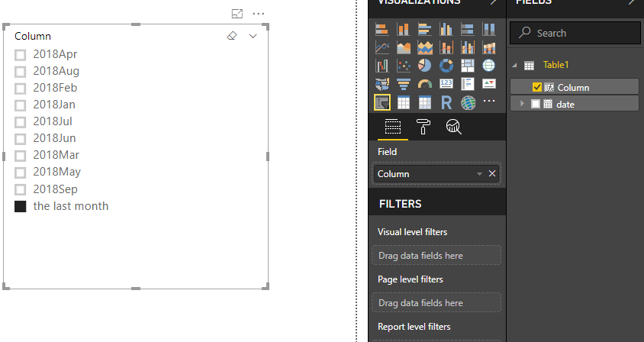Click the Fields Search box
The image size is (644, 342).
[575, 33]
